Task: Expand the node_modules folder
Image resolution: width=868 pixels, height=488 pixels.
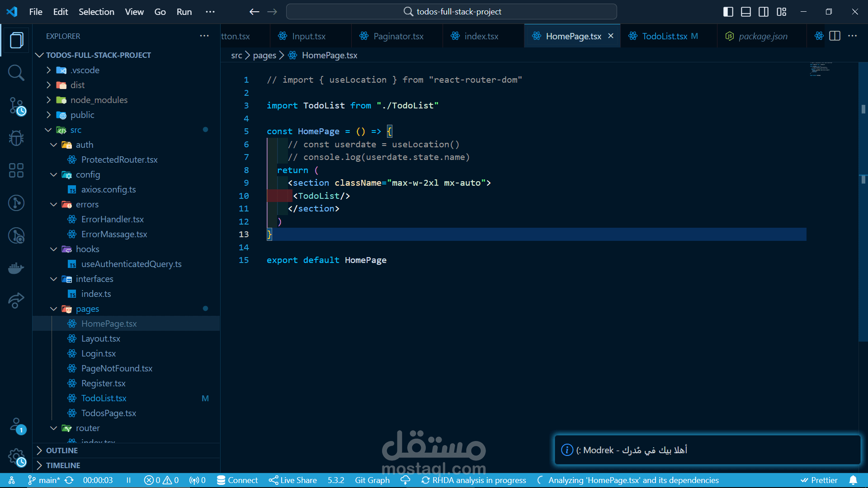Action: (x=99, y=100)
